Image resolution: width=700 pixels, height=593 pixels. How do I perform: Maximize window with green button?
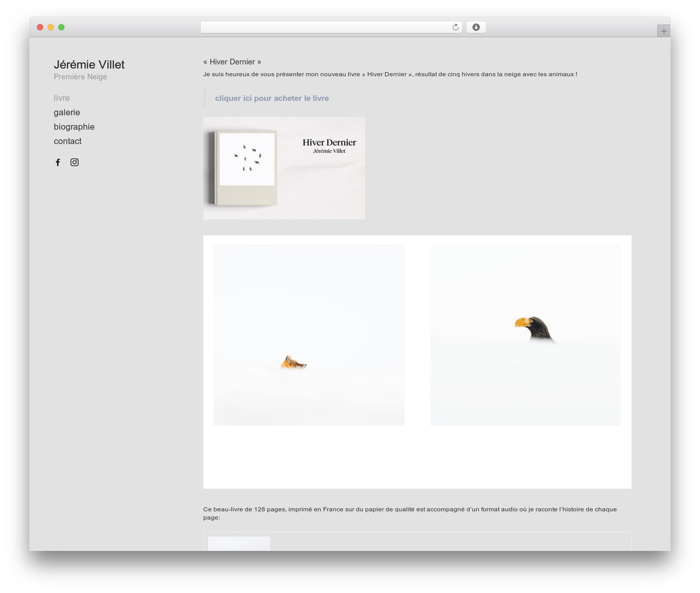click(61, 27)
